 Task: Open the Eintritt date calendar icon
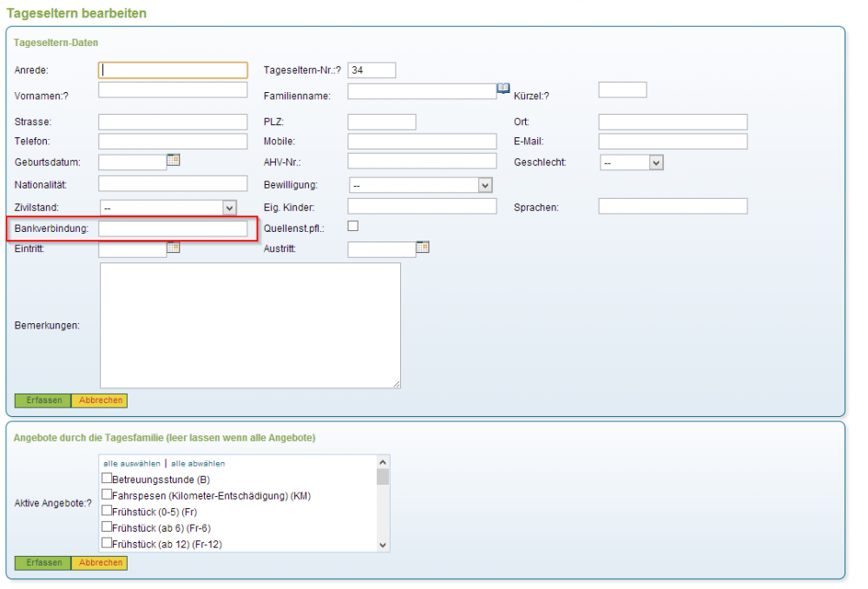173,248
